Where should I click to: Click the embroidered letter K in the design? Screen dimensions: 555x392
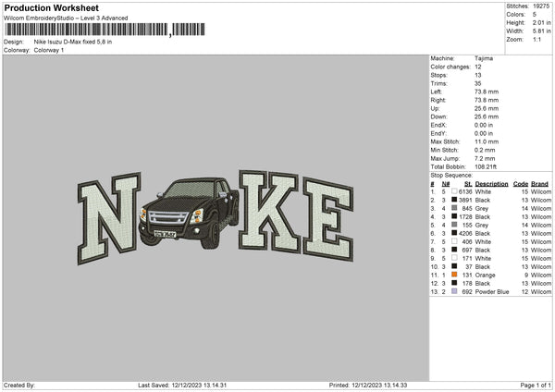click(x=269, y=211)
